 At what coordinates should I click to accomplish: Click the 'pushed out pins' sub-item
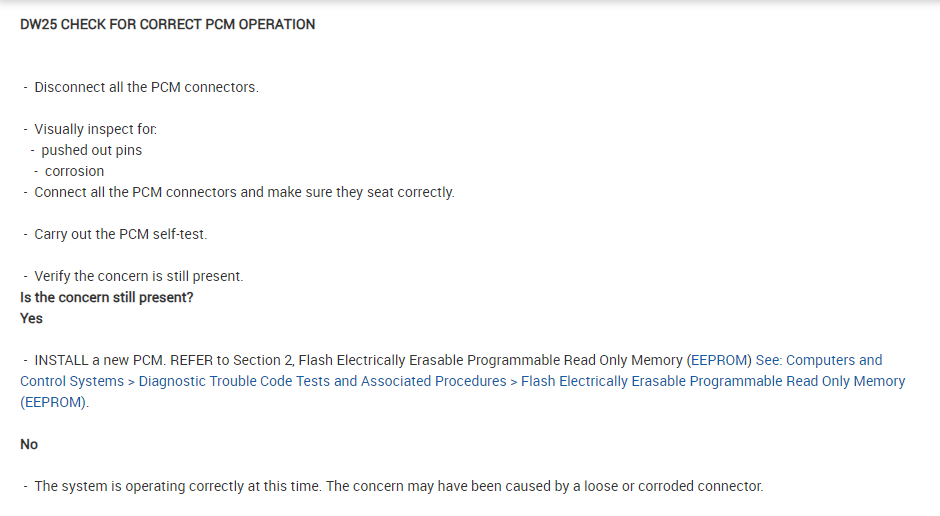(x=91, y=150)
